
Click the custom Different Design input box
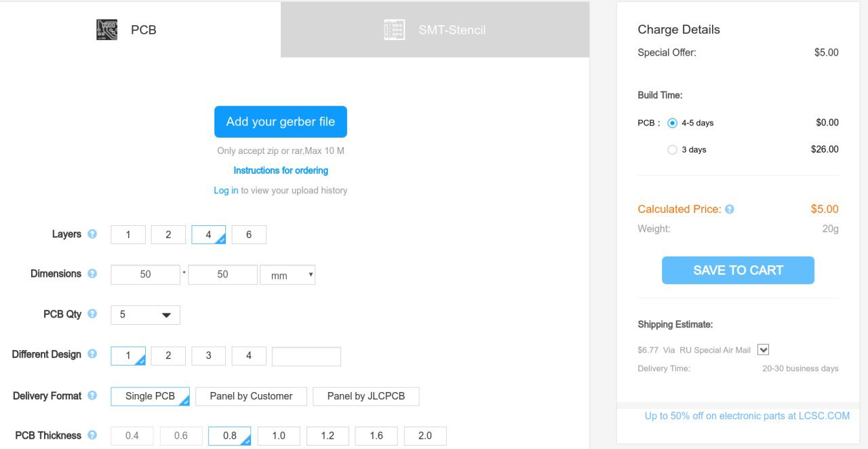tap(307, 356)
